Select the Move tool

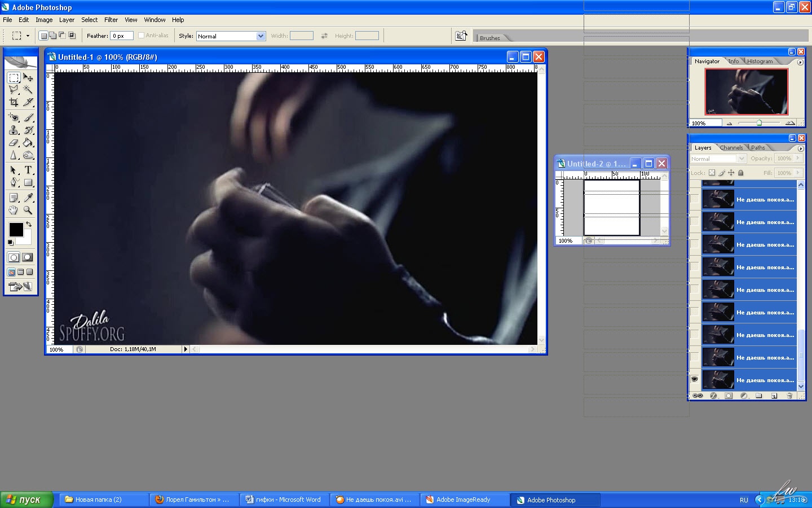[x=28, y=78]
